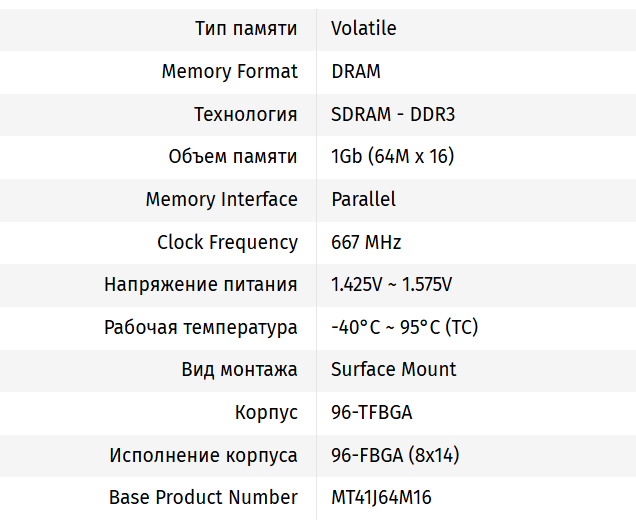Click the "Напряжение питания" label
636x529 pixels.
[200, 284]
